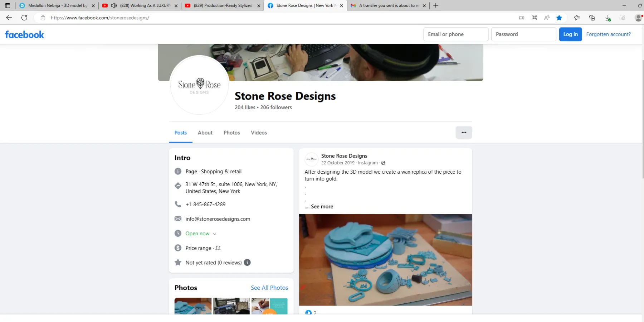Click the Stone Rose Designs profile picture
The height and width of the screenshot is (322, 644).
point(199,85)
